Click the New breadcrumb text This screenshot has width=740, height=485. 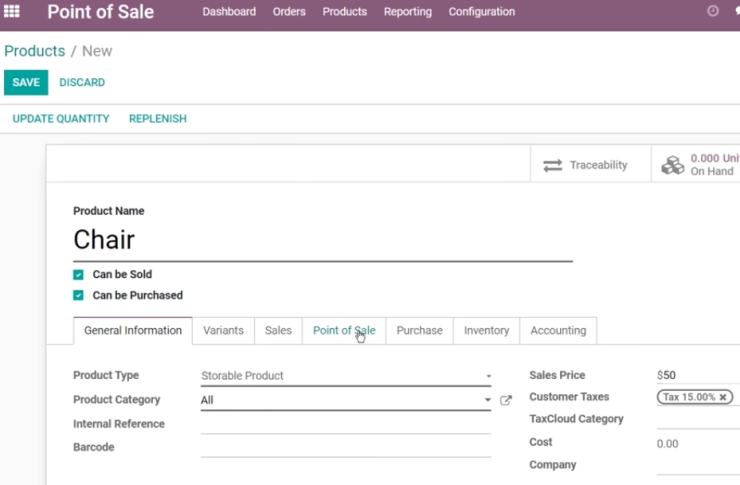click(x=97, y=51)
